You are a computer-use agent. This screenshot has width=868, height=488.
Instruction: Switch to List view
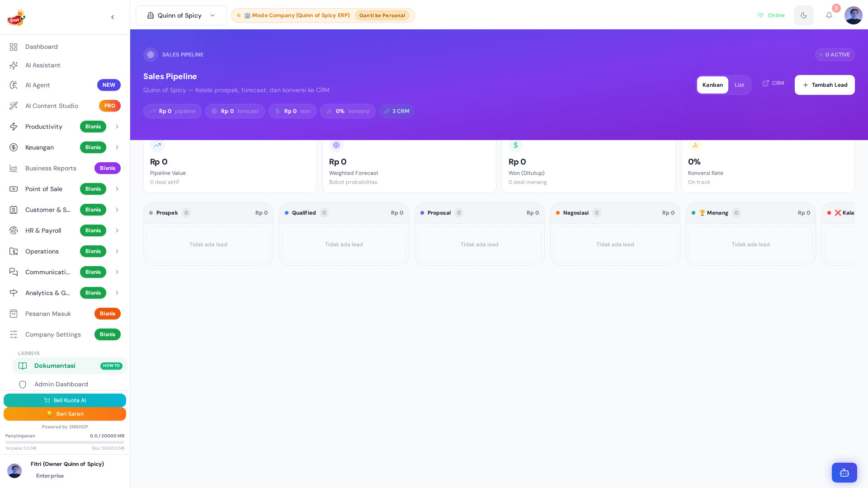point(739,85)
